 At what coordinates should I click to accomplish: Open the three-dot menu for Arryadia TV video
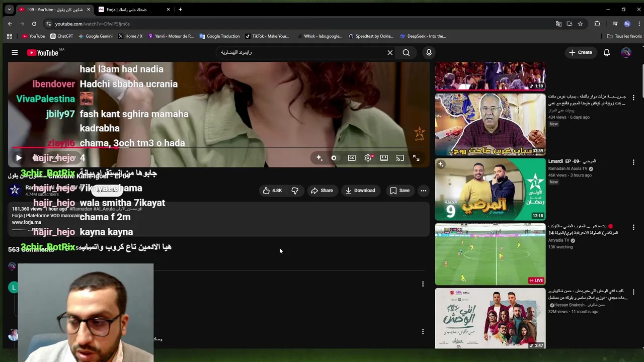tap(633, 227)
